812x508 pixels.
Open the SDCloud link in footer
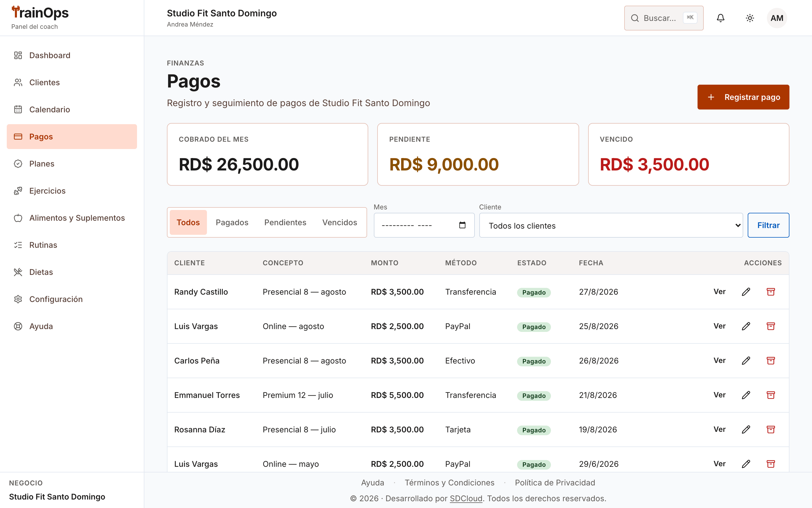tap(466, 499)
